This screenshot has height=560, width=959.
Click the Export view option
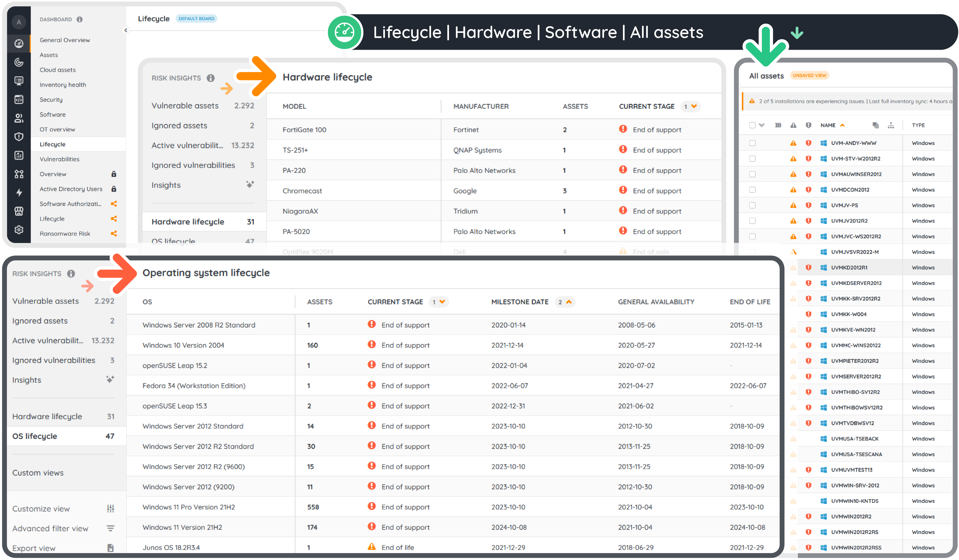[x=34, y=548]
